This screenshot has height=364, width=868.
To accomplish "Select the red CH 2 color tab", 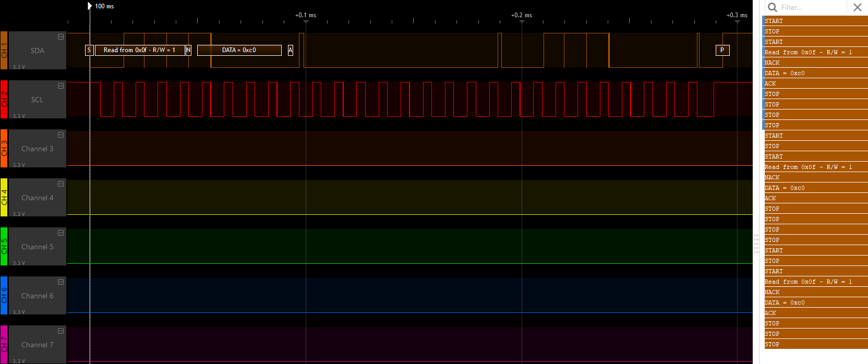I will click(x=4, y=99).
